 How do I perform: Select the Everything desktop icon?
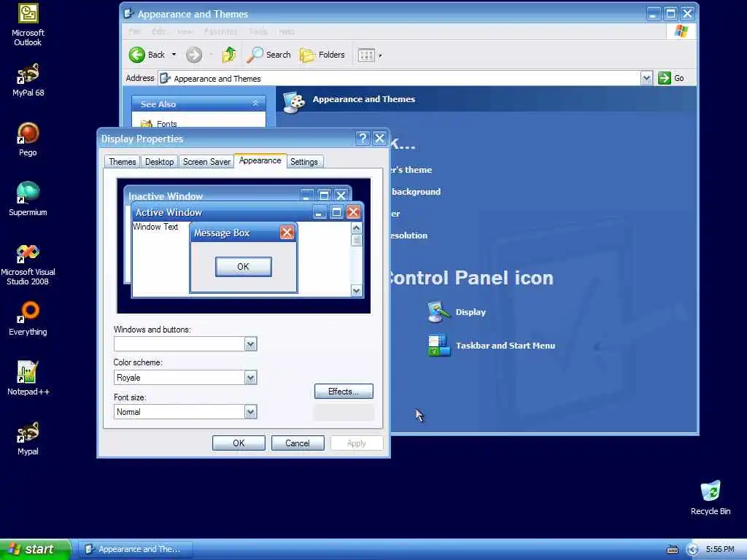(x=28, y=319)
